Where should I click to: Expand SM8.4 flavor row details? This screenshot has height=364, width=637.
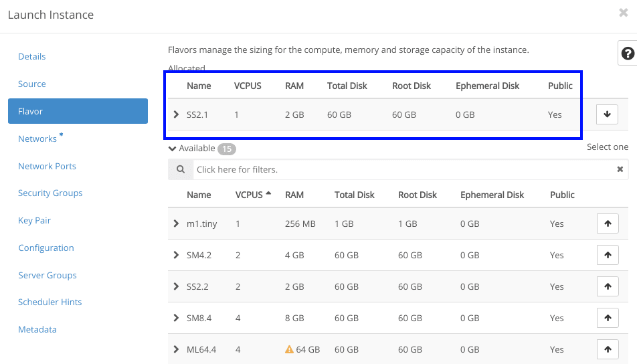[x=176, y=318]
